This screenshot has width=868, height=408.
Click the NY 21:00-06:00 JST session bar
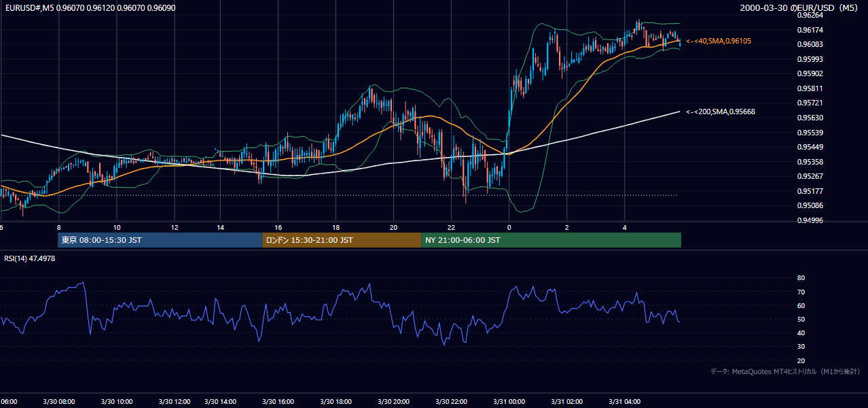[x=551, y=240]
